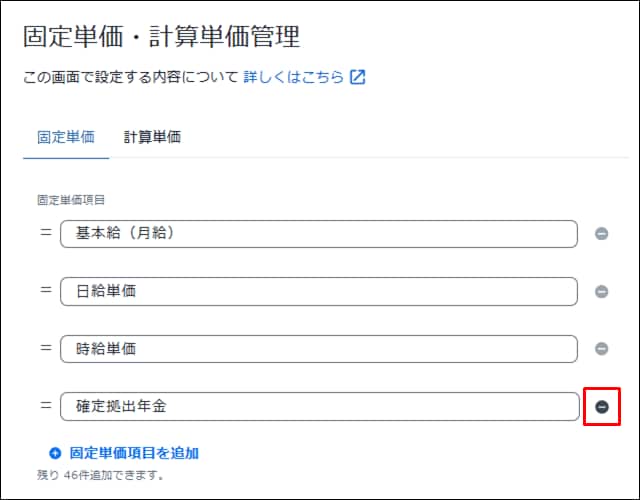The image size is (640, 500).
Task: Click the 固定単価・計算単価管理 page heading
Action: pyautogui.click(x=162, y=36)
